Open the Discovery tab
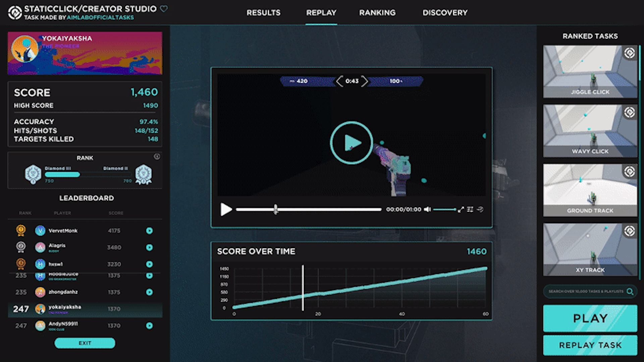644x362 pixels. point(445,13)
